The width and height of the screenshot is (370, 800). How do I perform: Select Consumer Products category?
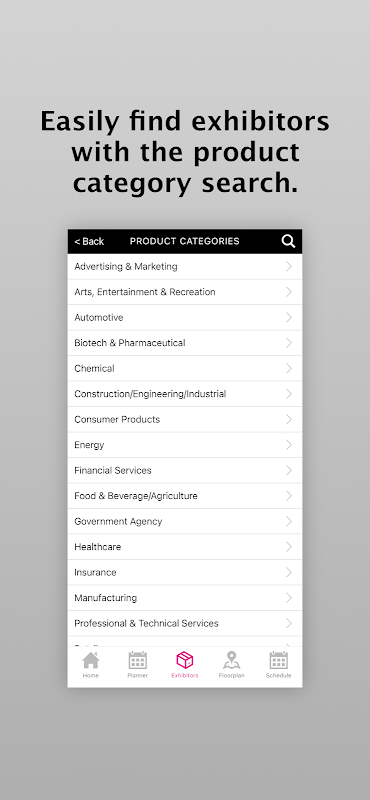click(x=185, y=419)
